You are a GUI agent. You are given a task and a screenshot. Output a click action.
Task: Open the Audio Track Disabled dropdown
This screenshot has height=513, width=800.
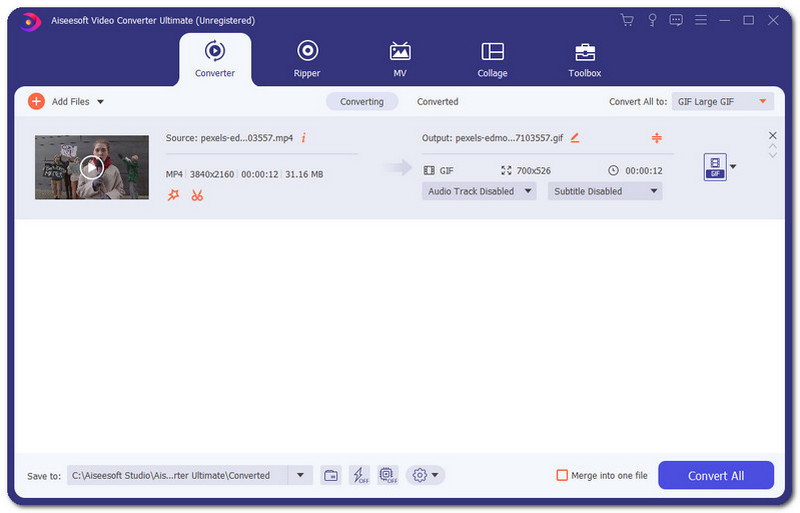(x=478, y=191)
